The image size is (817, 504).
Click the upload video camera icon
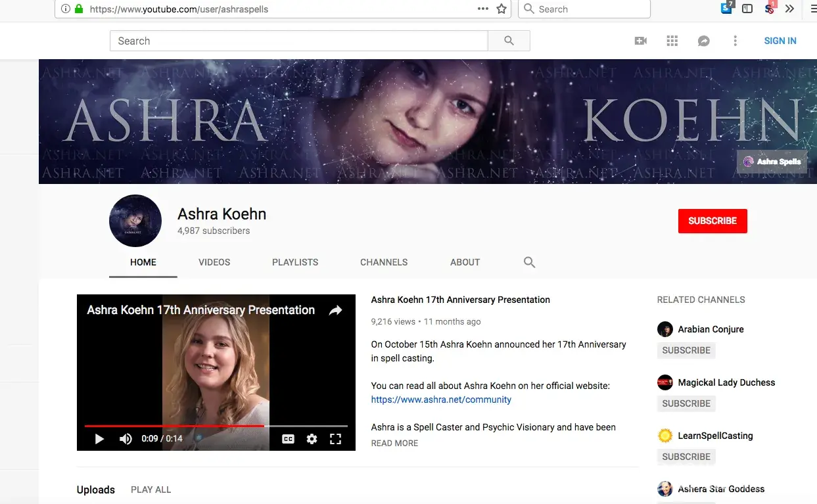(x=640, y=41)
